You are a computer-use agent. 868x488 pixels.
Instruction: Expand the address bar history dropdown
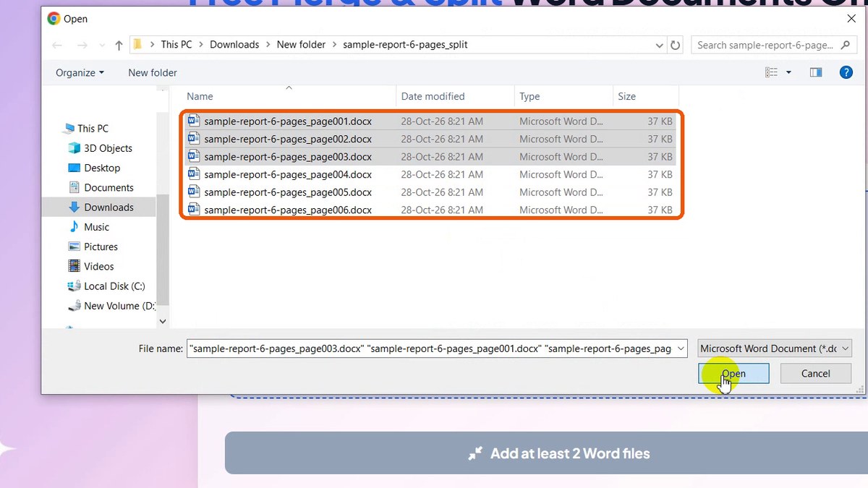click(x=659, y=45)
